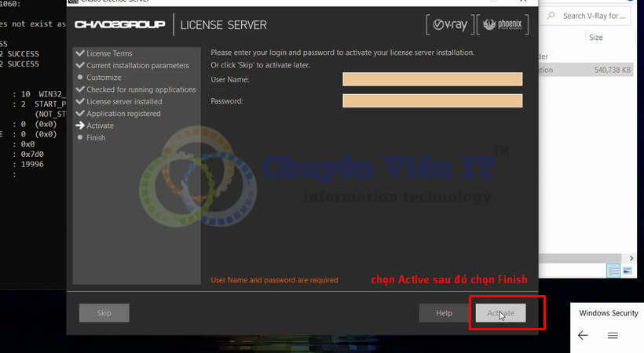The width and height of the screenshot is (644, 353).
Task: Select the License Terms step
Action: click(109, 53)
